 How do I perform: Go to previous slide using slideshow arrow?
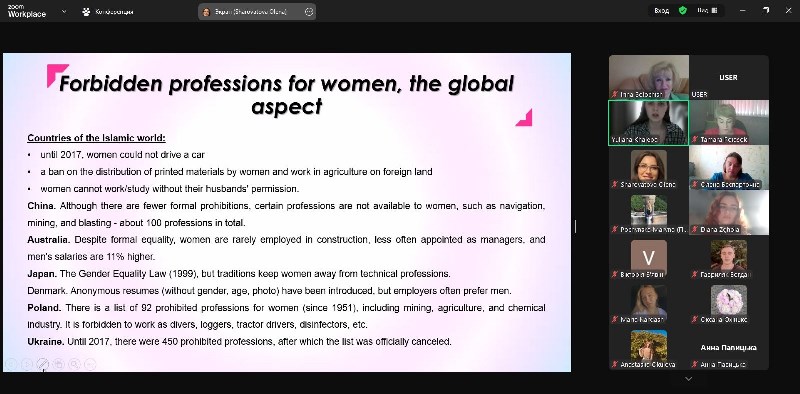[x=11, y=364]
